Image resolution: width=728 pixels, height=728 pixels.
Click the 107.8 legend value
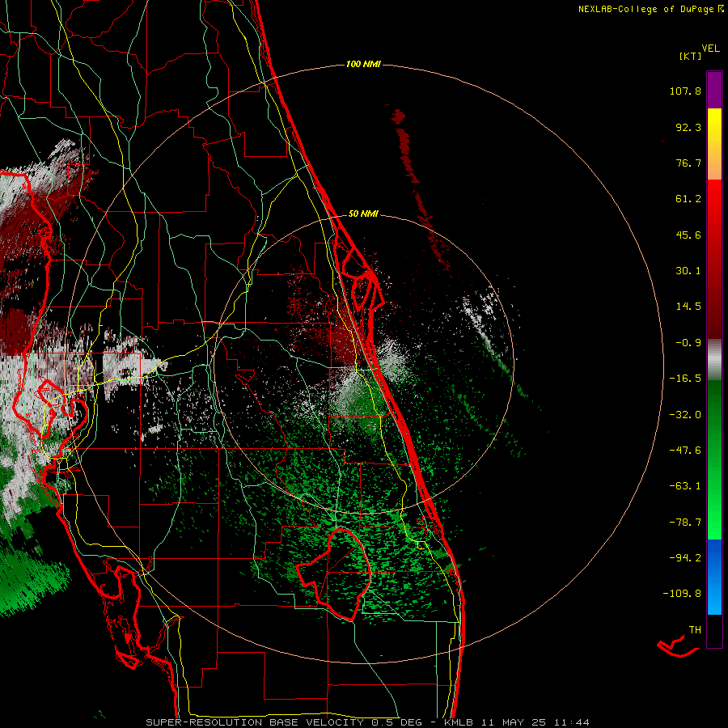pos(685,91)
